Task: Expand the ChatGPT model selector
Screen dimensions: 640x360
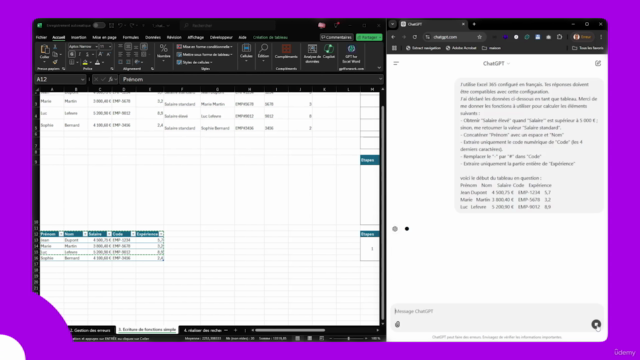Action: coord(496,63)
